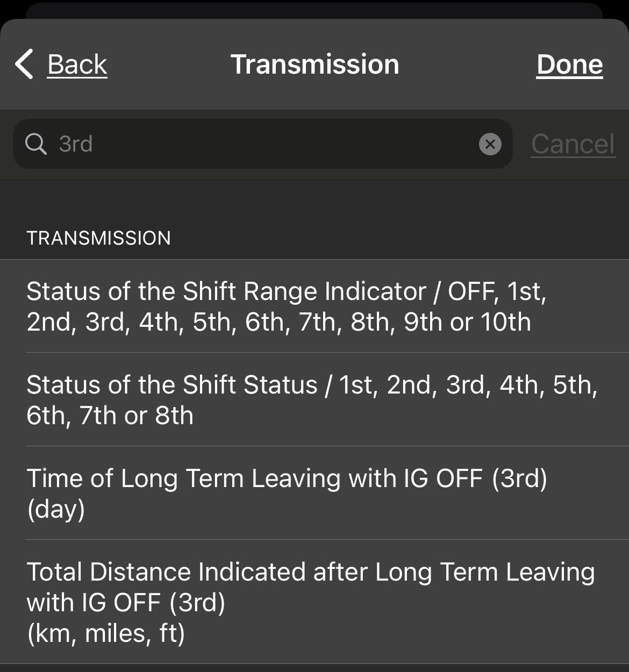Cancel the search
This screenshot has width=629, height=672.
573,144
